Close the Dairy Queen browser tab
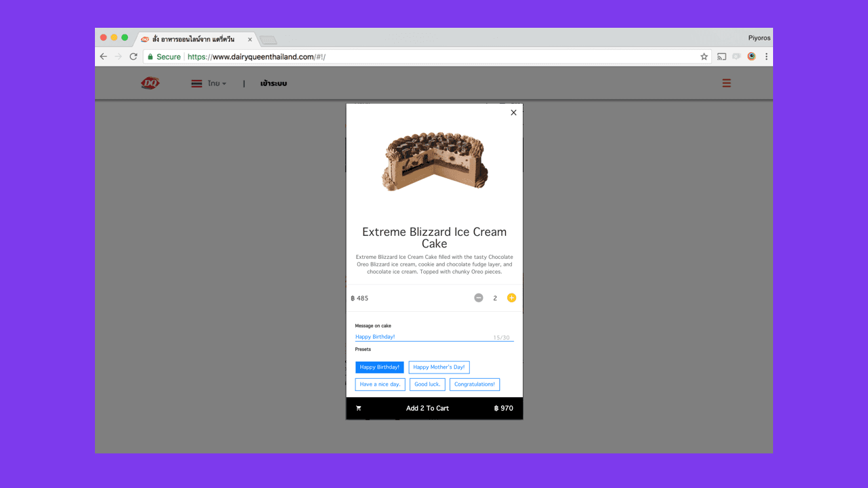The height and width of the screenshot is (488, 868). [x=250, y=39]
